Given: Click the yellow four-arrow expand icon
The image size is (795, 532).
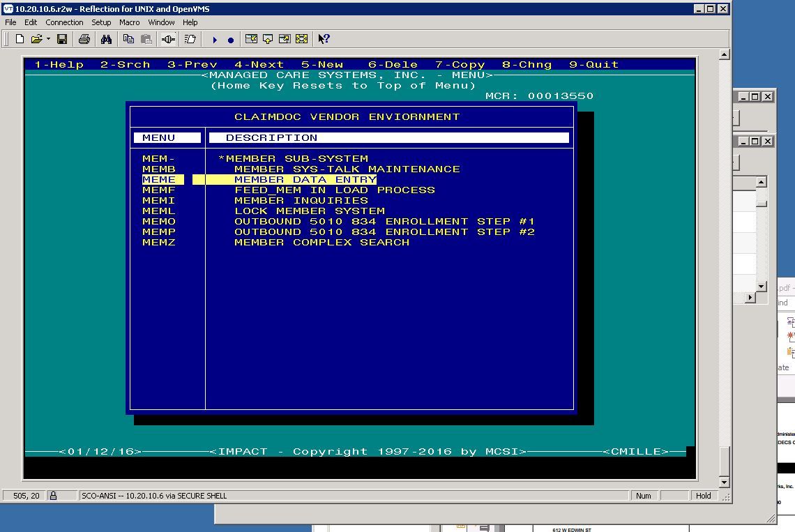Looking at the screenshot, I should [302, 39].
